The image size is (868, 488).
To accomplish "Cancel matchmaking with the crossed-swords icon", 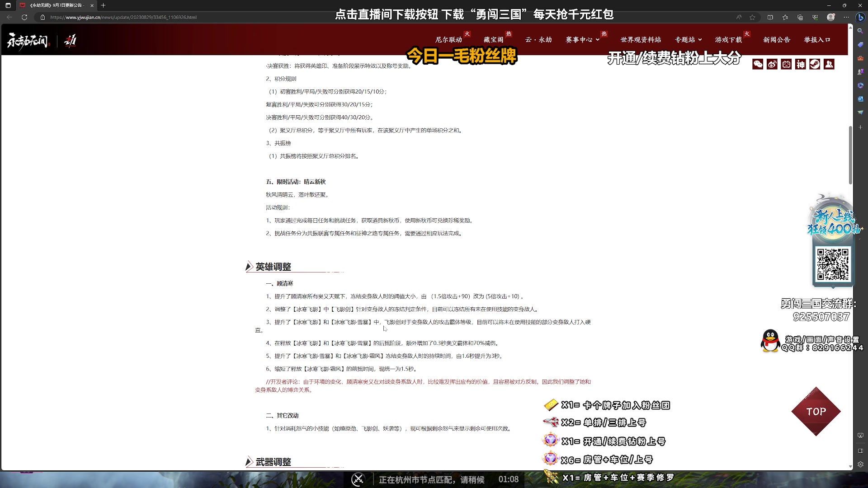I will click(x=358, y=479).
